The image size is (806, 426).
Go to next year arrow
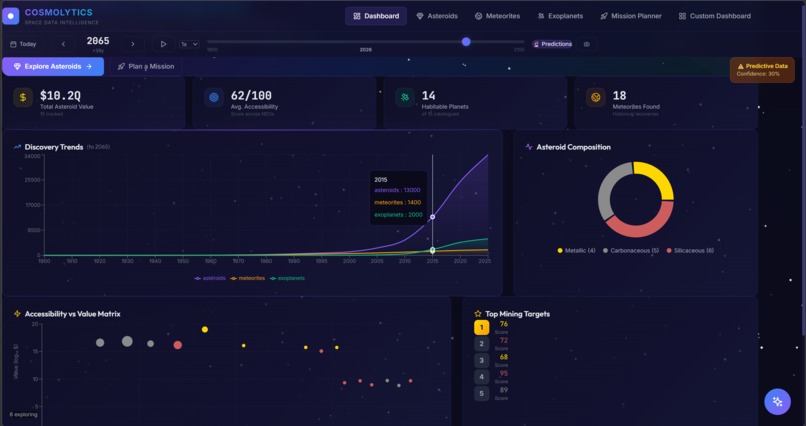click(x=133, y=44)
